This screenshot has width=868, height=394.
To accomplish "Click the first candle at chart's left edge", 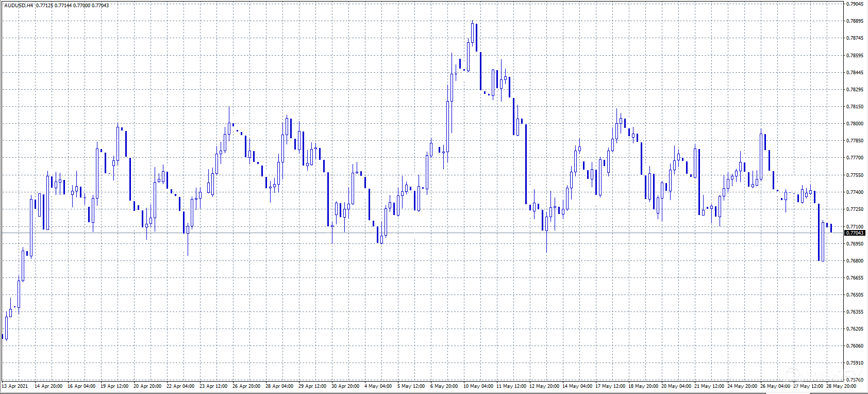I will click(x=3, y=336).
